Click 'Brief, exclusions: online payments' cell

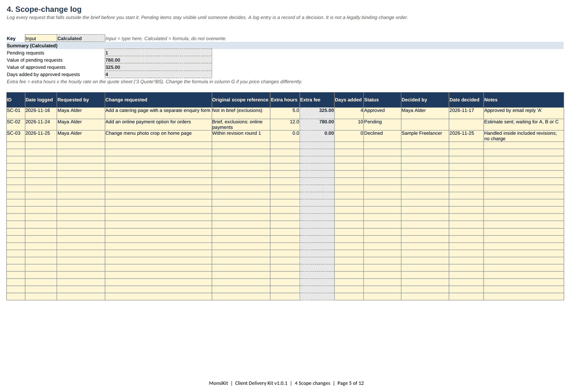point(241,124)
